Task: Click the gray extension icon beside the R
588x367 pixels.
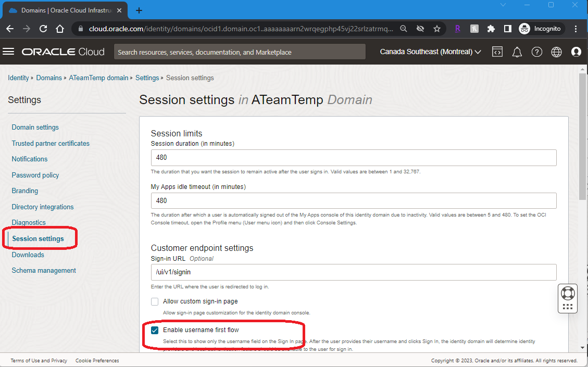Action: point(474,29)
